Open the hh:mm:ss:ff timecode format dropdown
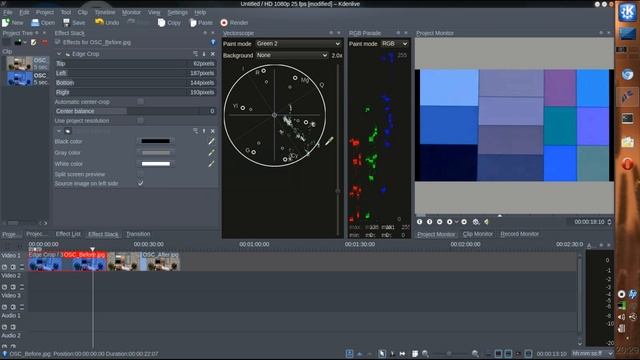 592,353
